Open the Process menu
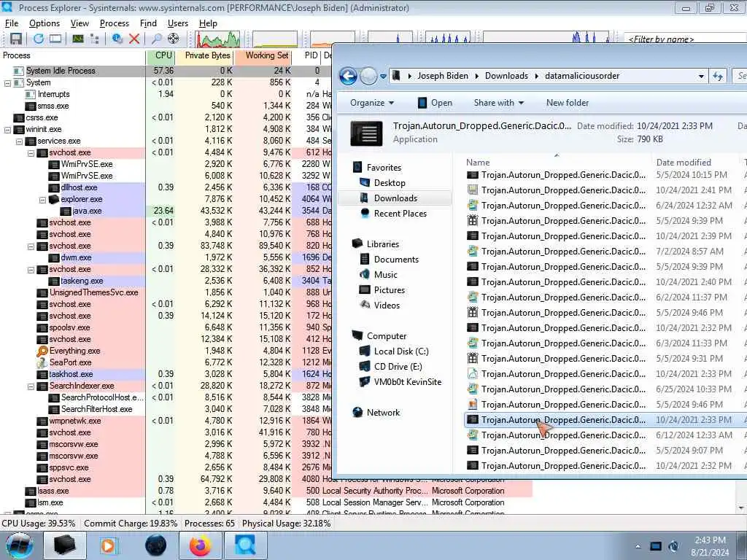The width and height of the screenshot is (747, 560). tap(115, 23)
